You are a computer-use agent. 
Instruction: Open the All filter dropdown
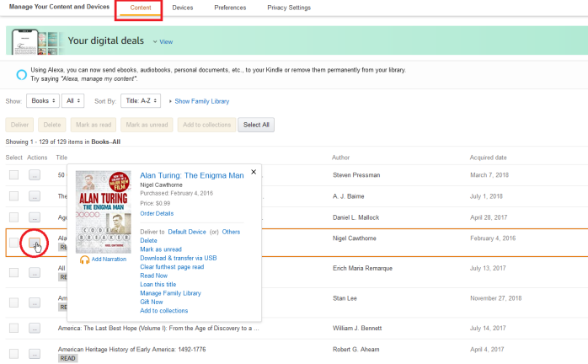click(x=72, y=100)
